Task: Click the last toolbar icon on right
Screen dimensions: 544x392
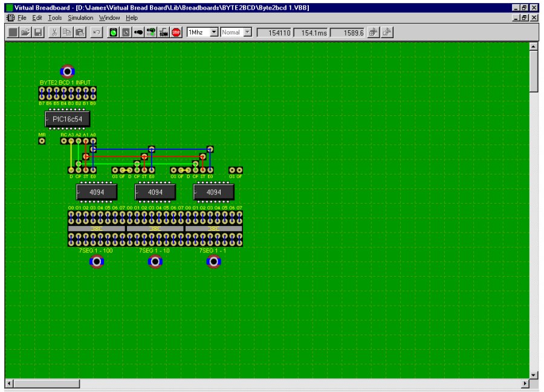Action: 387,33
